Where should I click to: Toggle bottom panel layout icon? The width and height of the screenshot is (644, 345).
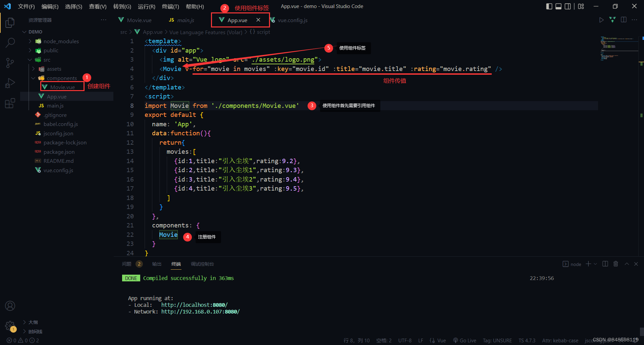tap(558, 6)
